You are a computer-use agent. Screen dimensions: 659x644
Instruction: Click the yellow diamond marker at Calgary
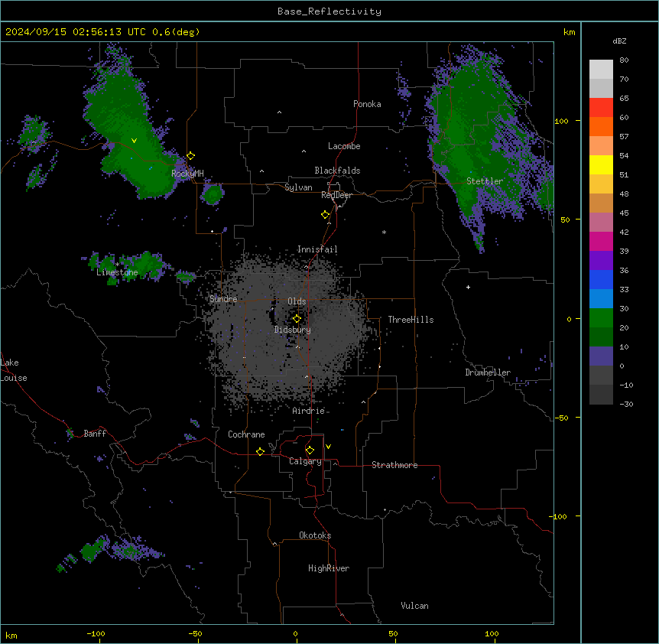(310, 450)
